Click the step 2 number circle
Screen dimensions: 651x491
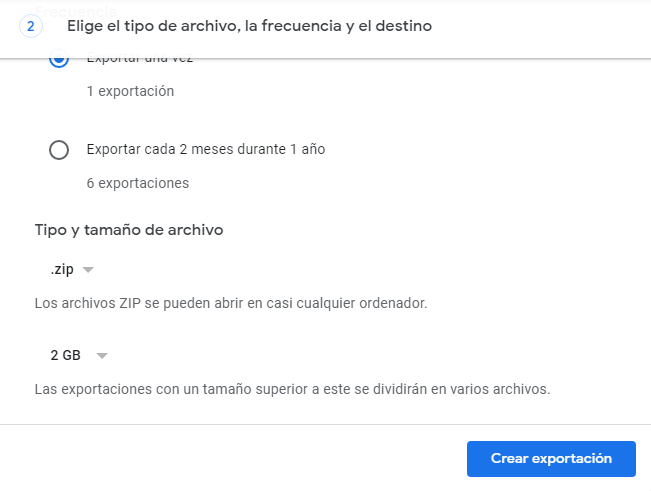click(30, 27)
